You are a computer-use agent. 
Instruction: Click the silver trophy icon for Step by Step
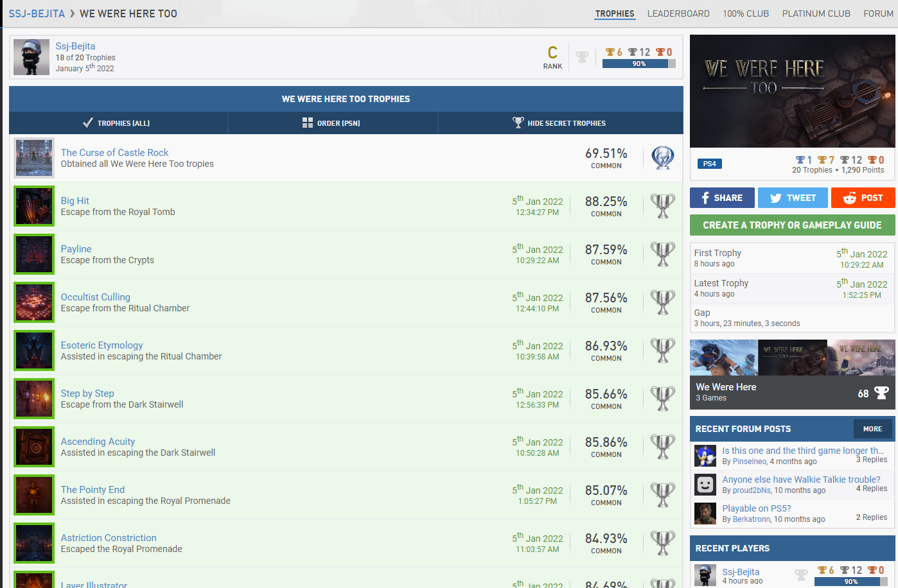(662, 399)
